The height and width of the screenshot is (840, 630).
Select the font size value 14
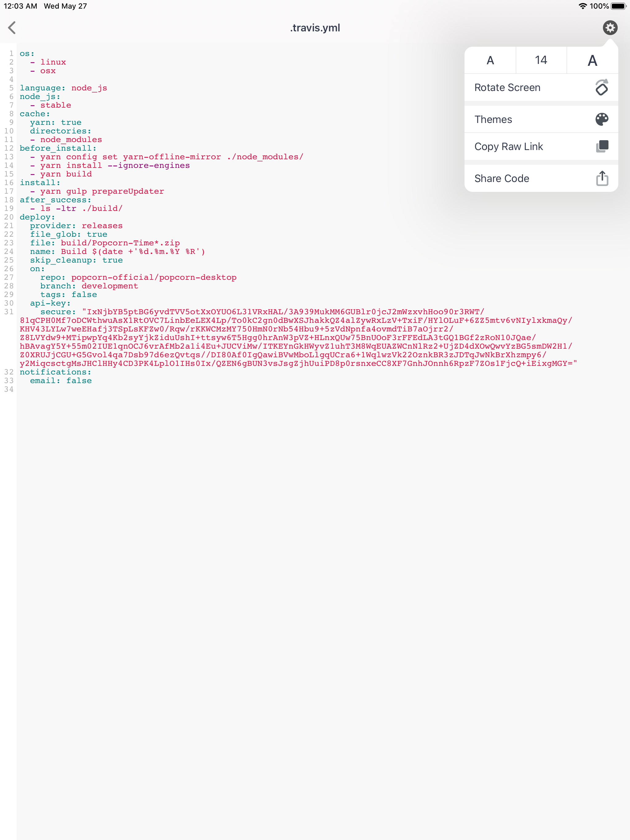click(x=541, y=60)
